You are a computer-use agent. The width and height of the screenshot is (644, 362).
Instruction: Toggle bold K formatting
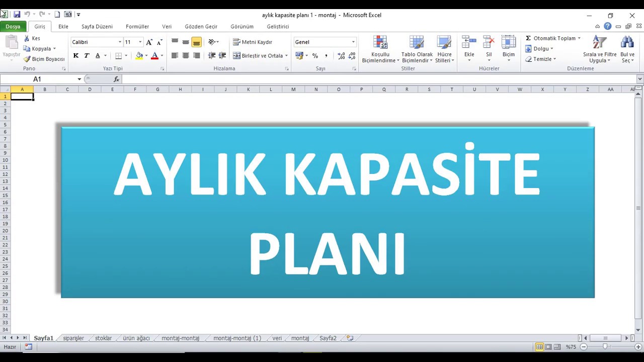pyautogui.click(x=76, y=56)
